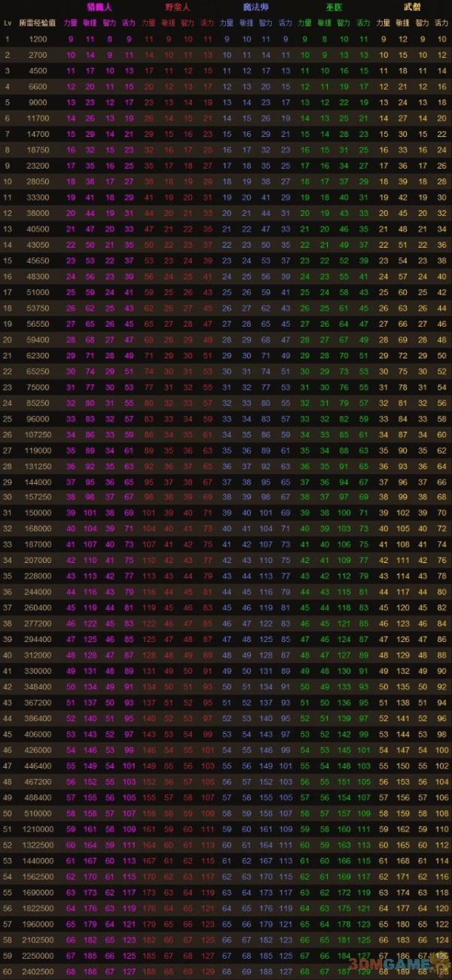Viewport: 452px width, 980px height.
Task: Select experience value 510000 at level 50
Action: (38, 813)
